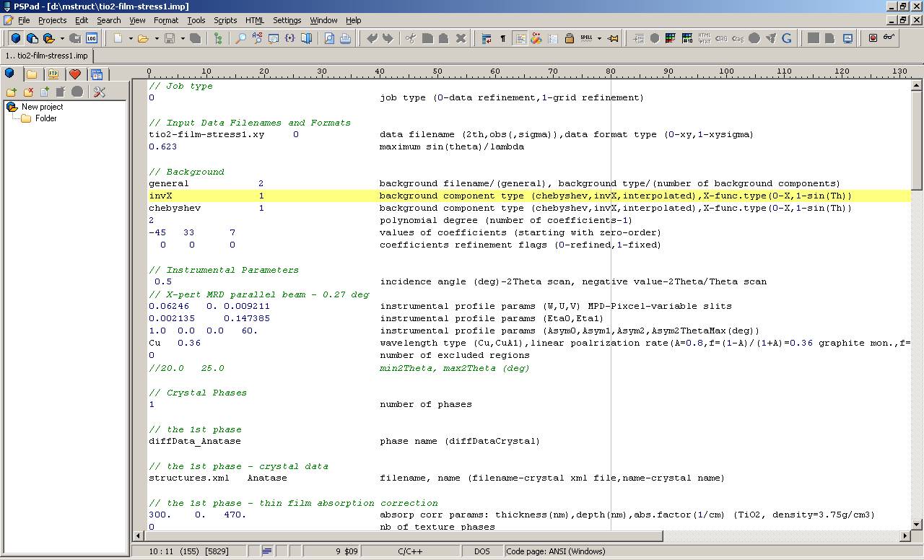Toggle the word wrap toolbar button

coord(487,38)
